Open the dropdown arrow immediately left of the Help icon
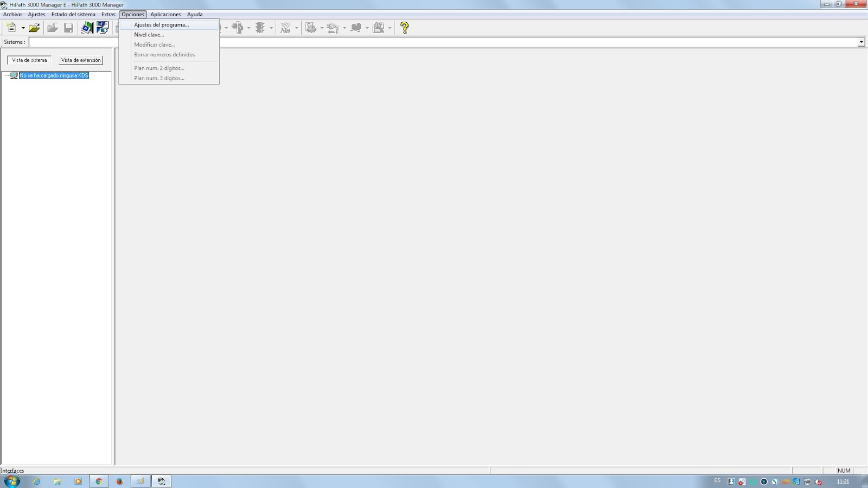868x488 pixels. (x=390, y=28)
